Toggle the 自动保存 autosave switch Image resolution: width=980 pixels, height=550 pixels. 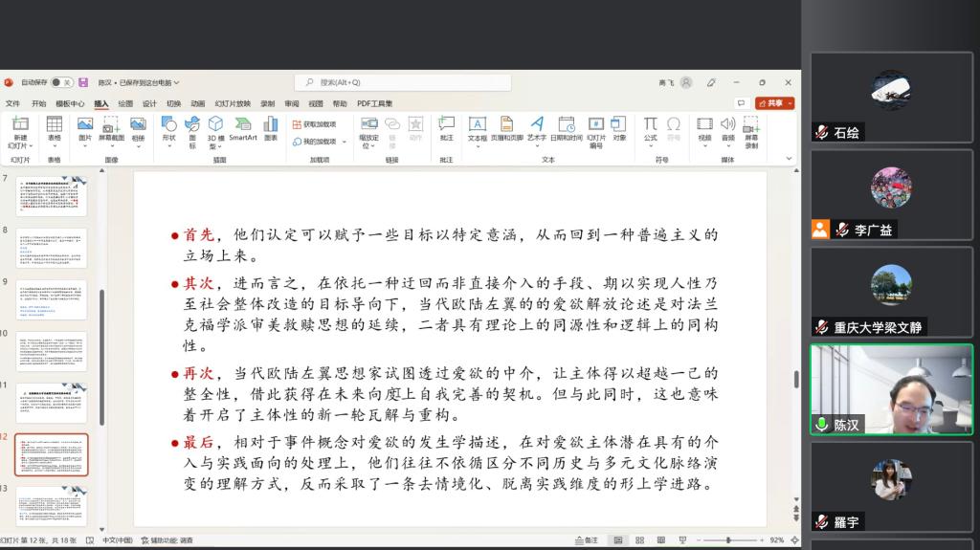[61, 82]
